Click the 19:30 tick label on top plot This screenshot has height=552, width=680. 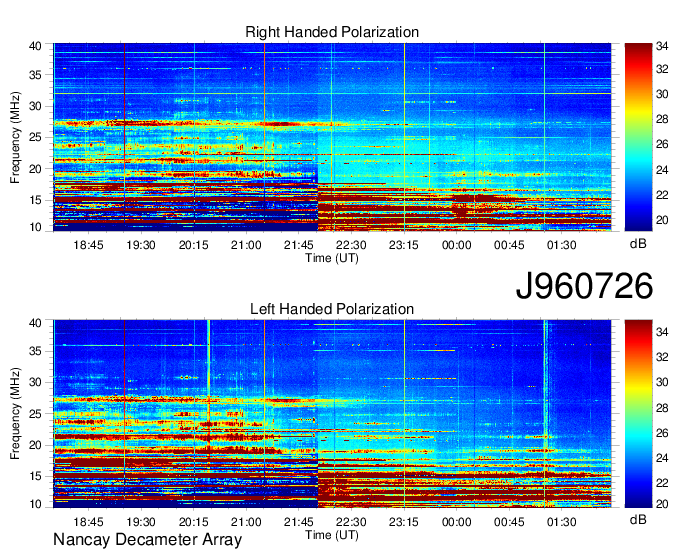coord(141,245)
